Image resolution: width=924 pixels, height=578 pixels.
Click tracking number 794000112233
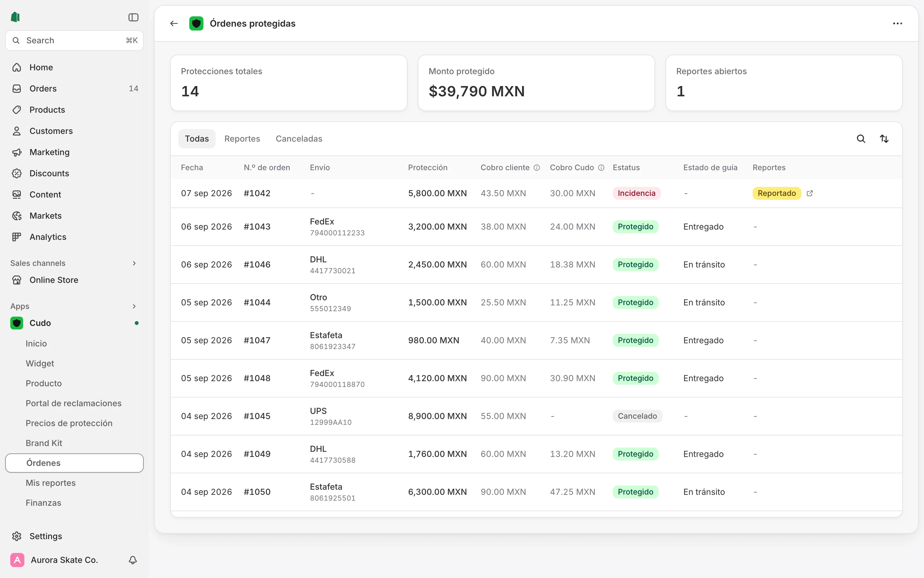pyautogui.click(x=337, y=233)
